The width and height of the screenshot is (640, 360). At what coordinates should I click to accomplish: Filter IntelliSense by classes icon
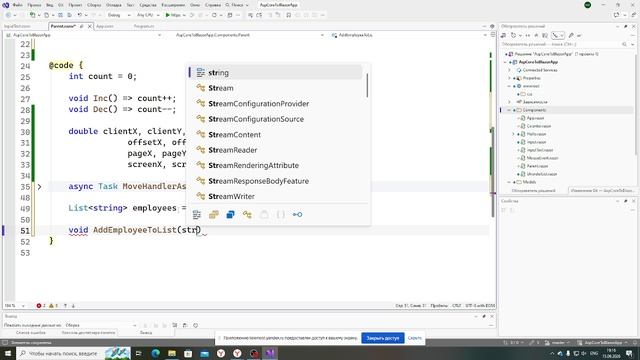247,215
